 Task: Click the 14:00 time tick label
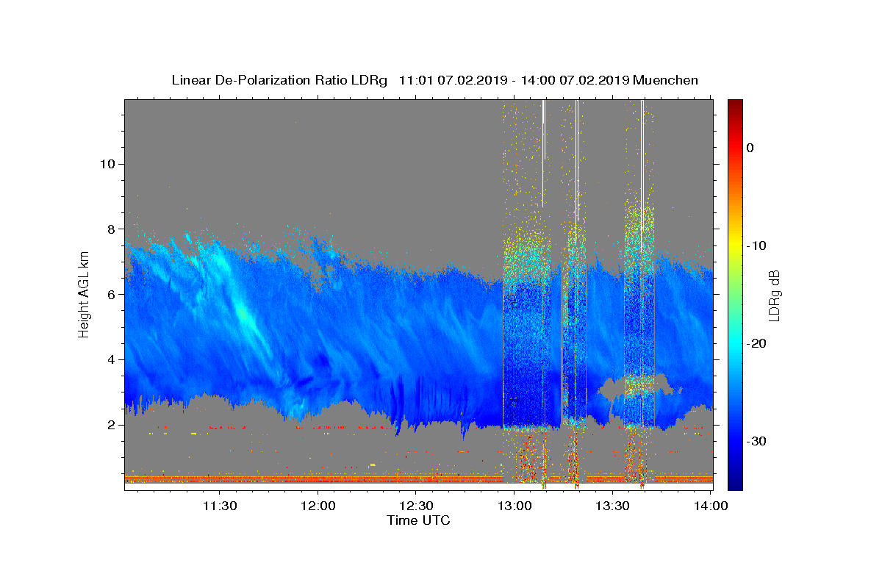(x=711, y=506)
